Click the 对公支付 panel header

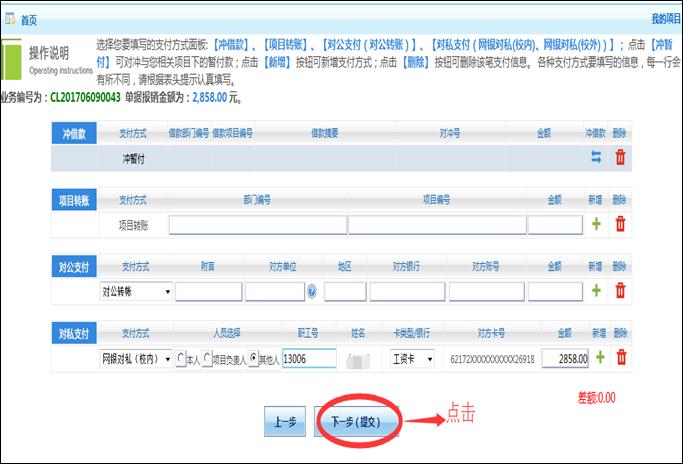tap(74, 267)
